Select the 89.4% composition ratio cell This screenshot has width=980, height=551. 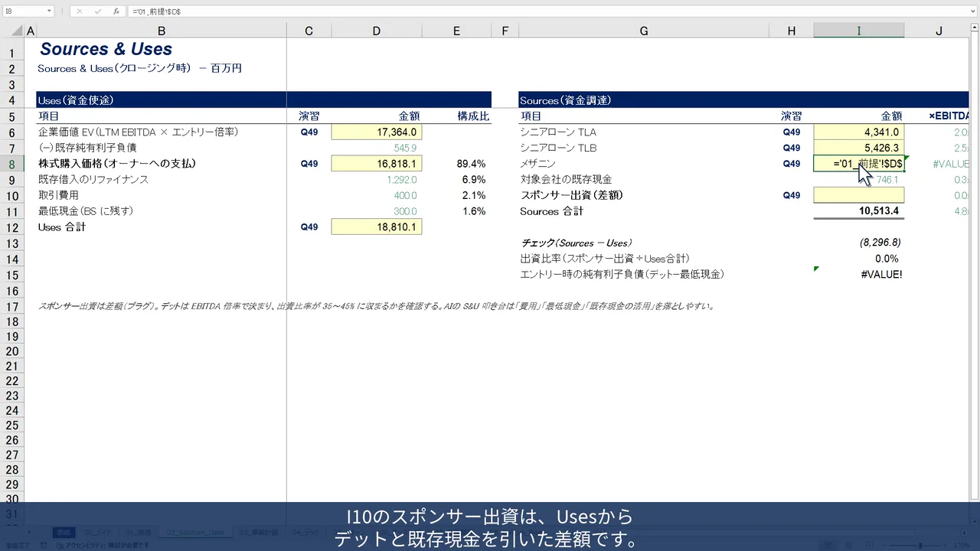pyautogui.click(x=456, y=164)
